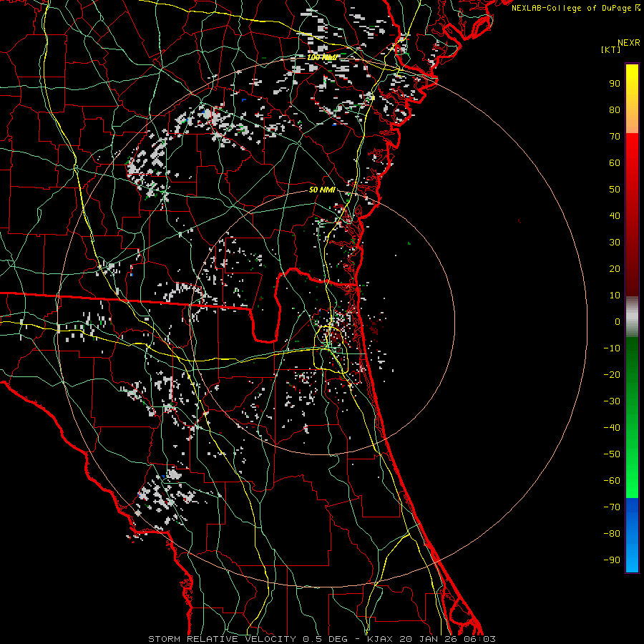Click the -80 value on the velocity scale

point(612,534)
